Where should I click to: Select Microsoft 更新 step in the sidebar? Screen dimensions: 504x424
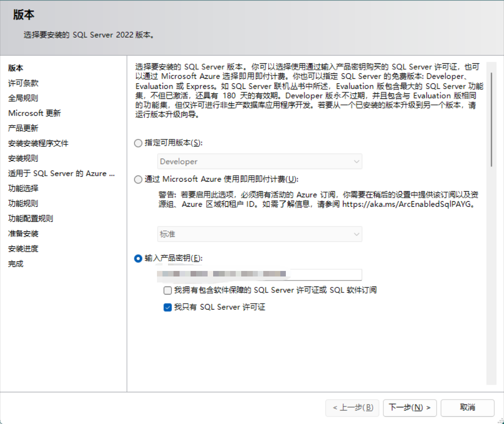click(35, 113)
